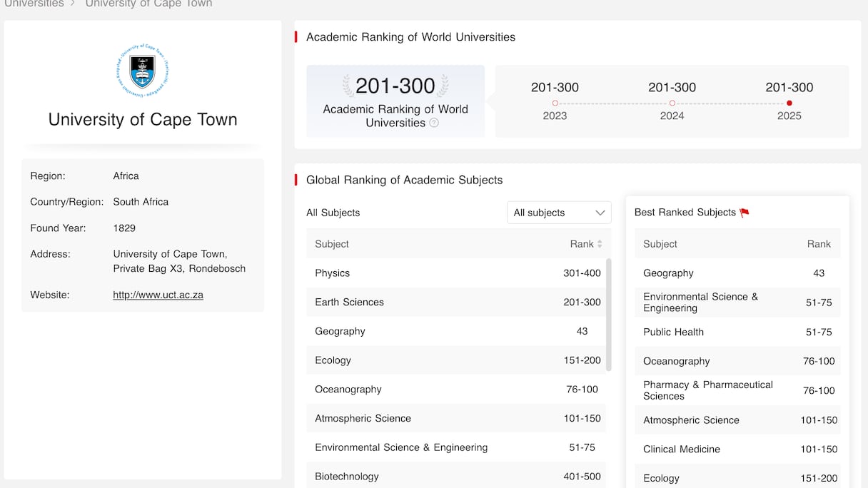This screenshot has height=488, width=868.
Task: Click Public Health in Best Ranked Subjects
Action: [673, 332]
